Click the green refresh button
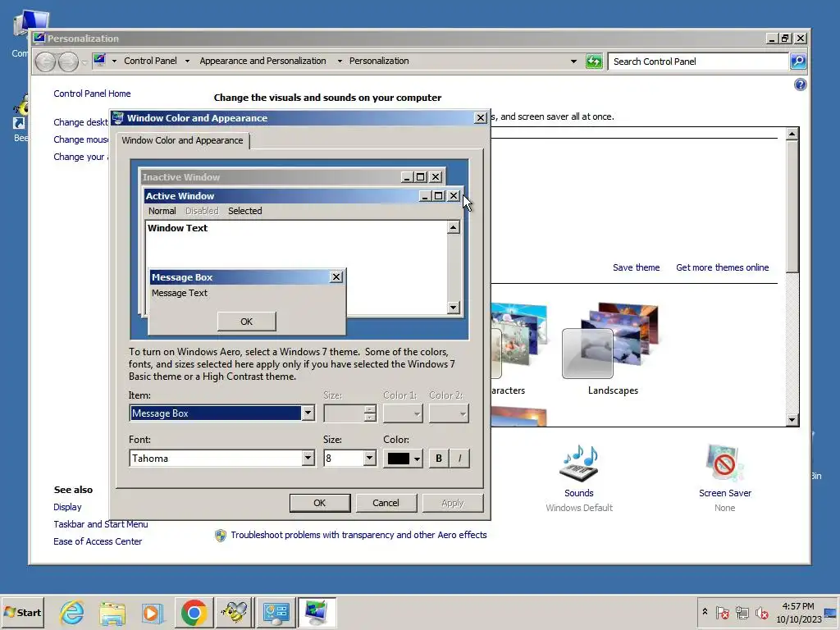 [594, 62]
